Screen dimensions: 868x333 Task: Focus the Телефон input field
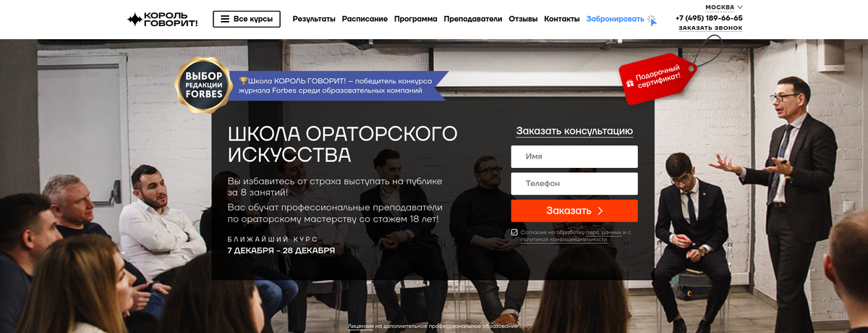(x=574, y=183)
